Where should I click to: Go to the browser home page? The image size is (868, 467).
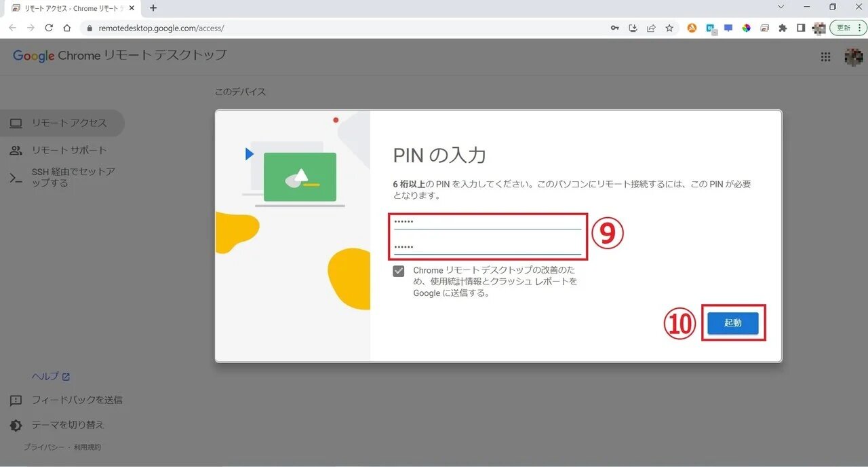66,28
